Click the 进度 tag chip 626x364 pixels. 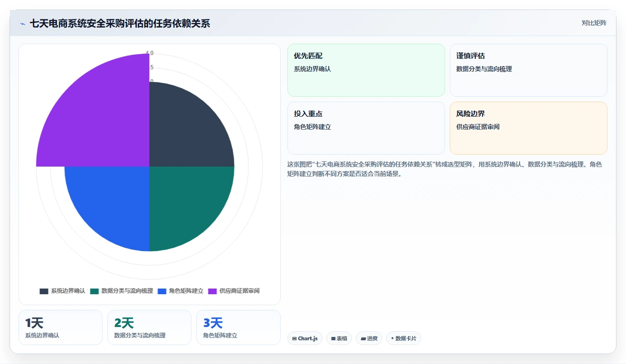369,338
